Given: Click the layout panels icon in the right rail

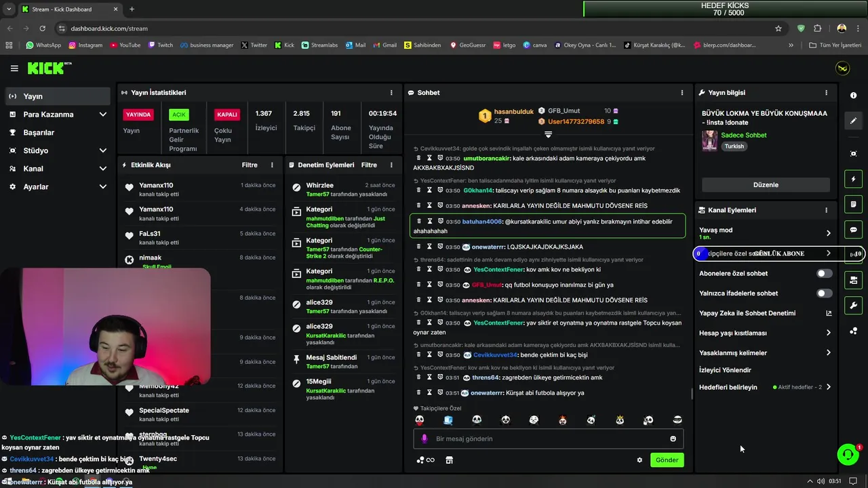Looking at the screenshot, I should 853,280.
